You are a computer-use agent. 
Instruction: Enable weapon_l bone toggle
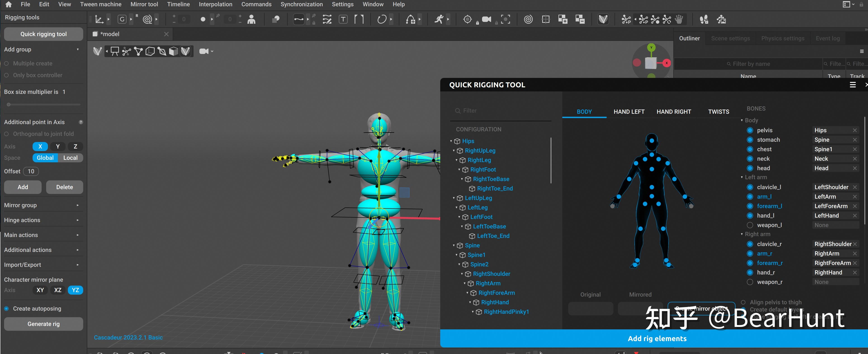point(750,225)
